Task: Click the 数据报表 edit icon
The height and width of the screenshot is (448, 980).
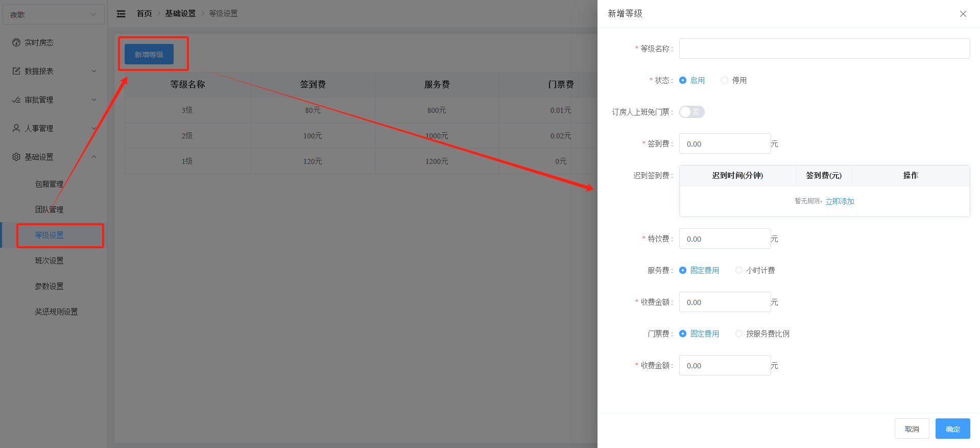Action: [x=16, y=71]
